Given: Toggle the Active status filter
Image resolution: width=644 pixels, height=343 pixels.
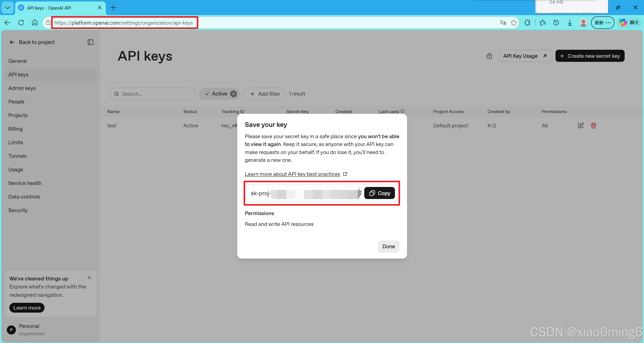Looking at the screenshot, I should coord(216,94).
